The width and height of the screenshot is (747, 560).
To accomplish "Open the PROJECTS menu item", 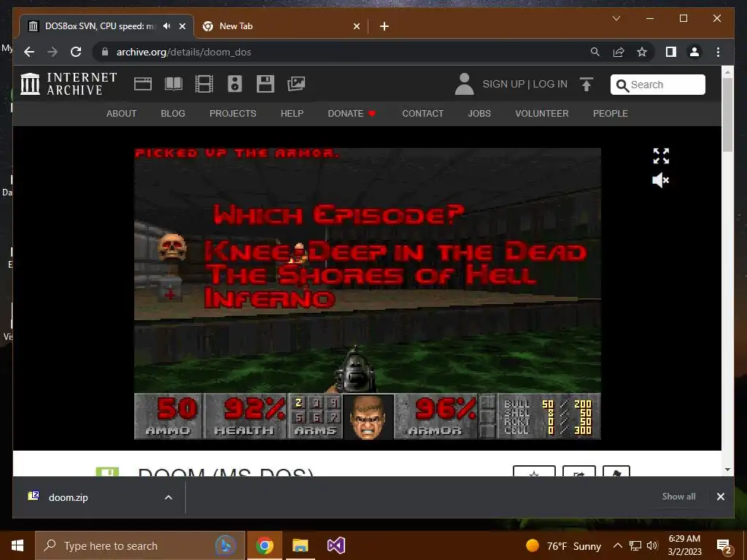I will (x=233, y=113).
